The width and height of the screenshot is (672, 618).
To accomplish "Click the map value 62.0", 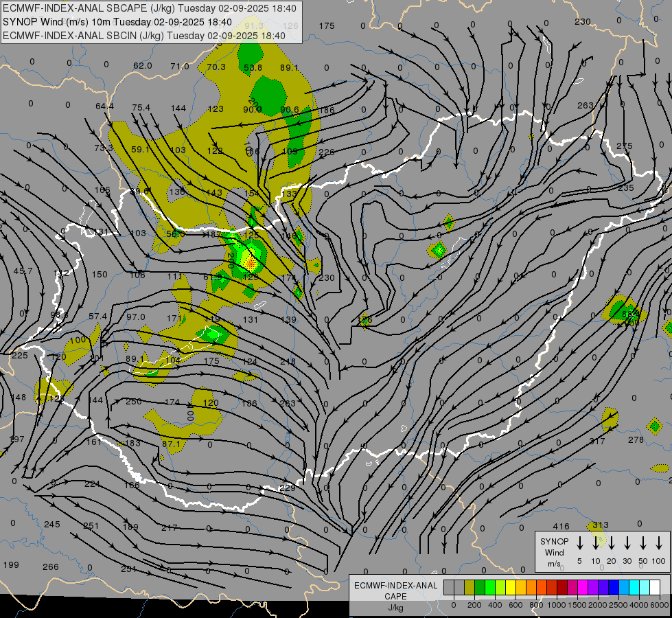I will (143, 66).
